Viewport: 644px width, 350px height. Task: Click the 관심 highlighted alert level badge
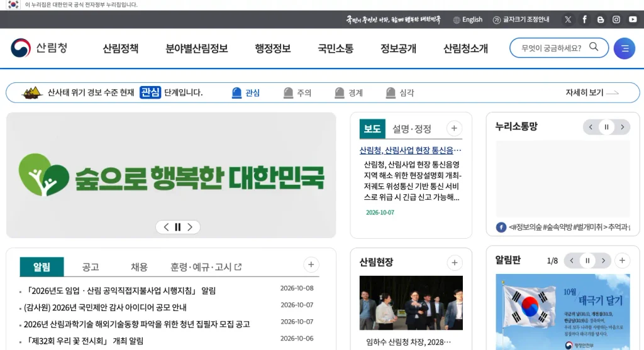click(x=150, y=92)
